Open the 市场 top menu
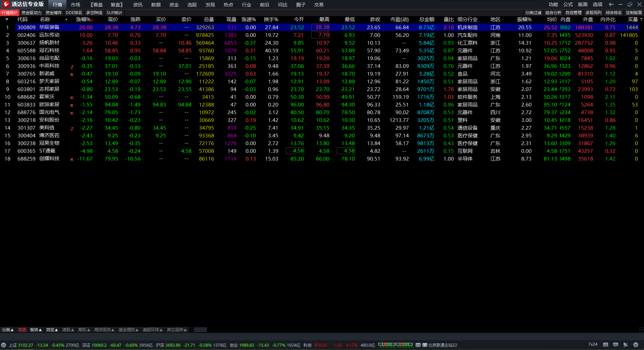Viewport: 644px width, 350px height. (75, 4)
